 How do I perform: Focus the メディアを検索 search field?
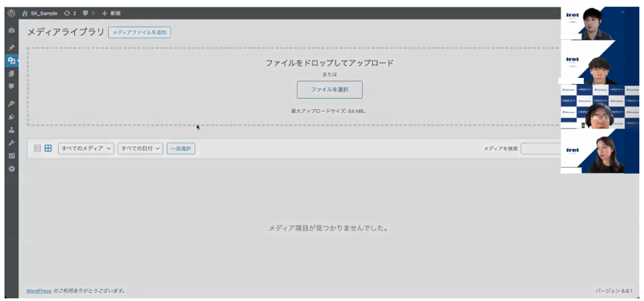coord(541,149)
